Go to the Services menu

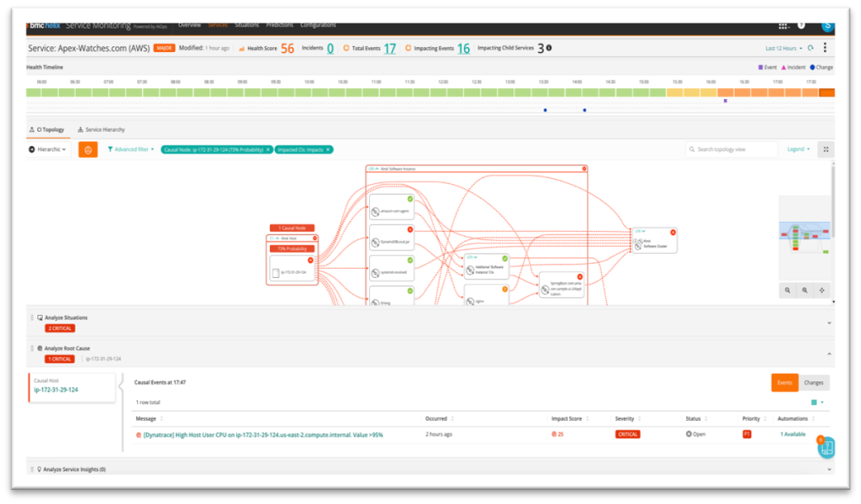click(x=218, y=25)
